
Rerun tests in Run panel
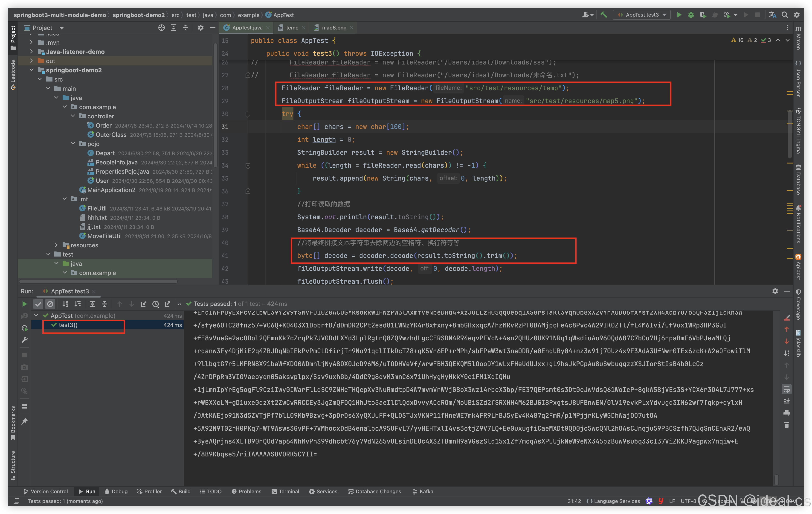pos(24,304)
